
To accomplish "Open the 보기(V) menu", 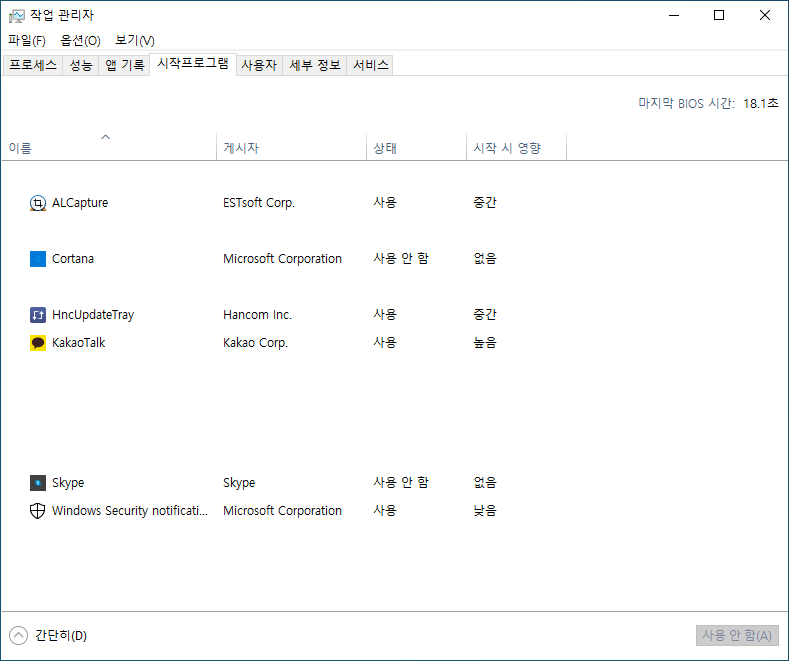I will [x=135, y=40].
